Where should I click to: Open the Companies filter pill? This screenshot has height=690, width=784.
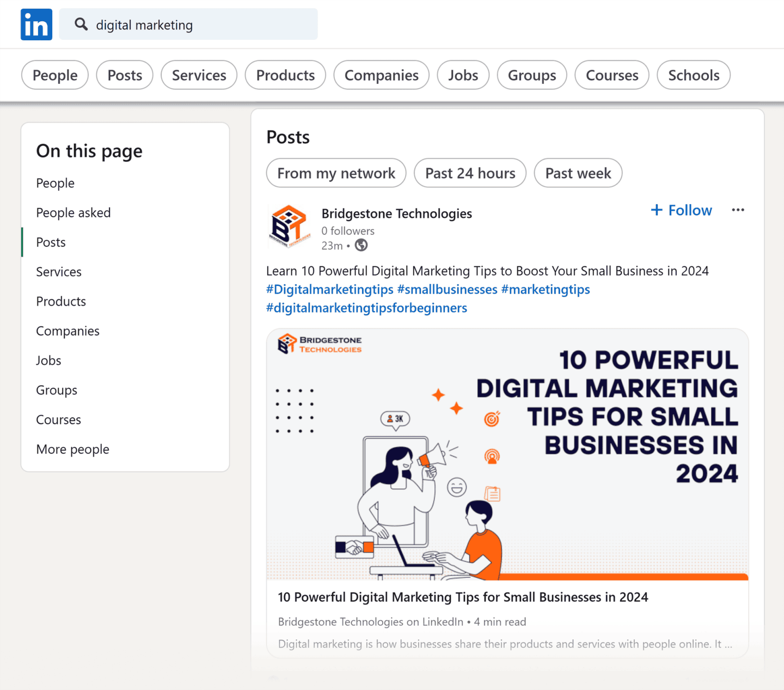click(x=381, y=75)
